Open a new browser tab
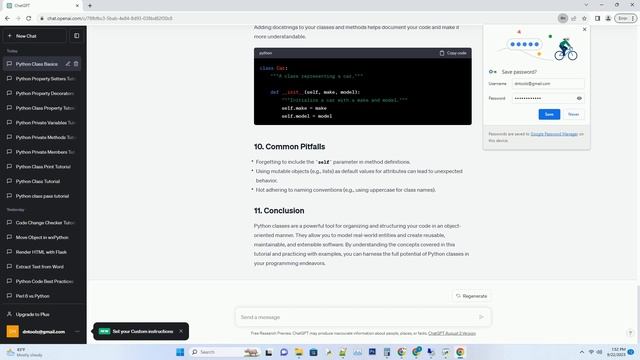This screenshot has width=640, height=360. coord(90,6)
